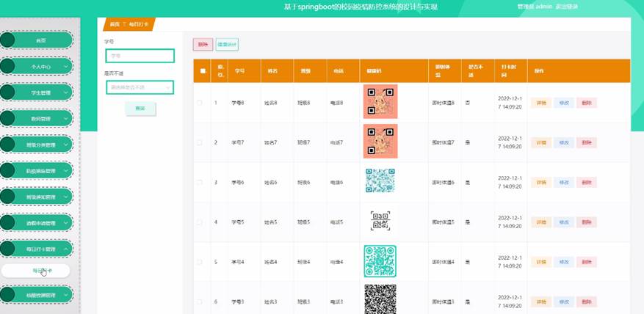Open the 首页 sidebar menu item
644x314 pixels.
point(37,40)
